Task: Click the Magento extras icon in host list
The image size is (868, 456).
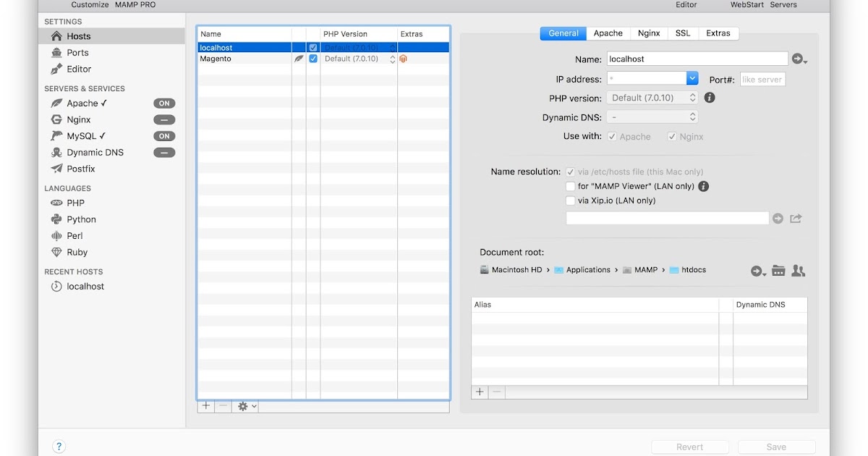Action: [404, 59]
